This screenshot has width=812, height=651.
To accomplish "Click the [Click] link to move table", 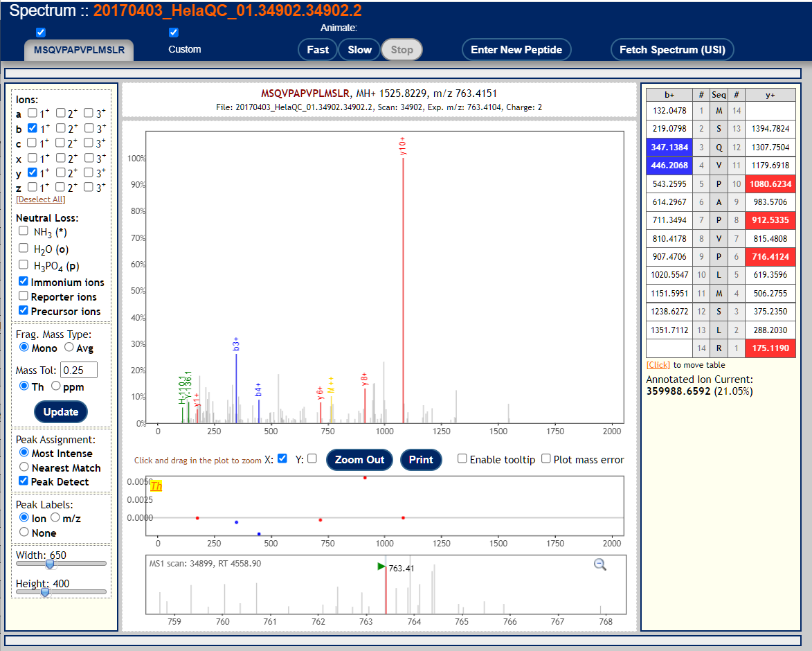I will pyautogui.click(x=658, y=365).
